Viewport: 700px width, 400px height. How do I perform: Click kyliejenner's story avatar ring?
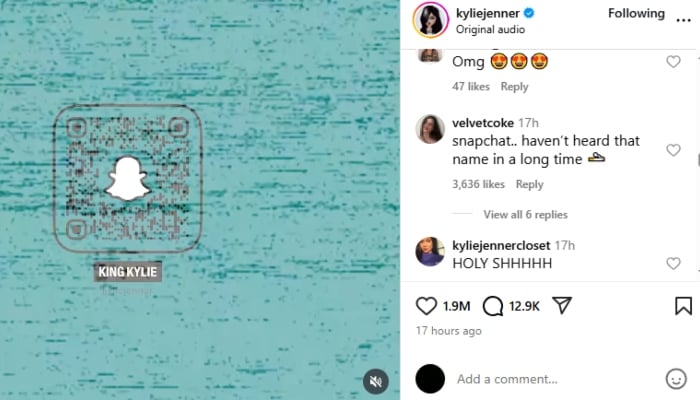point(430,20)
